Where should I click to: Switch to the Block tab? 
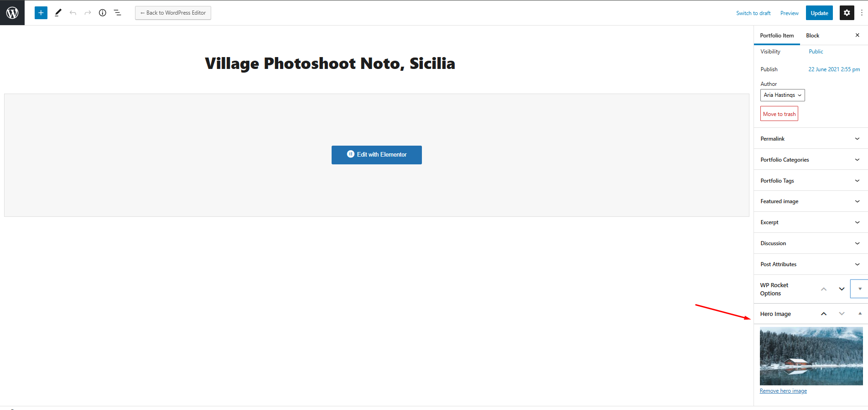coord(812,36)
